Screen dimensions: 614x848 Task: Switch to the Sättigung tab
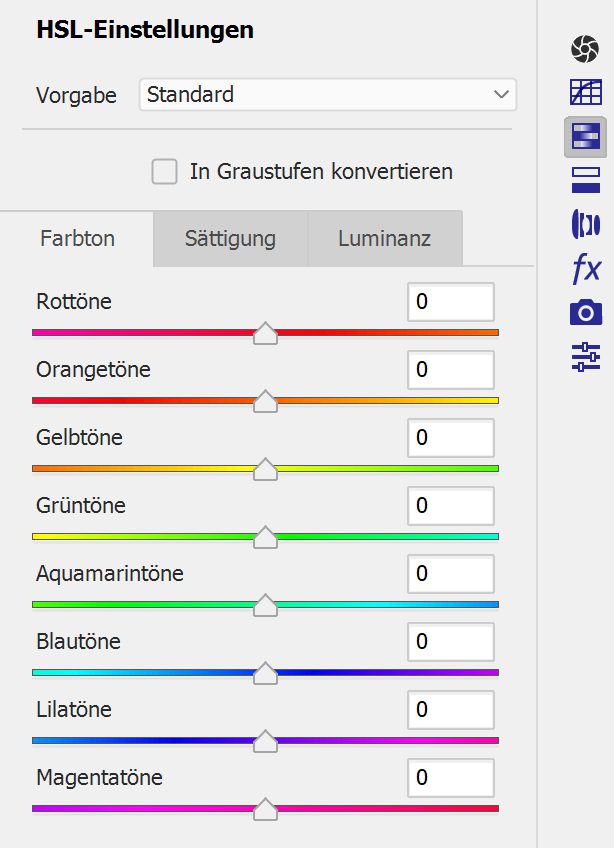tap(230, 239)
